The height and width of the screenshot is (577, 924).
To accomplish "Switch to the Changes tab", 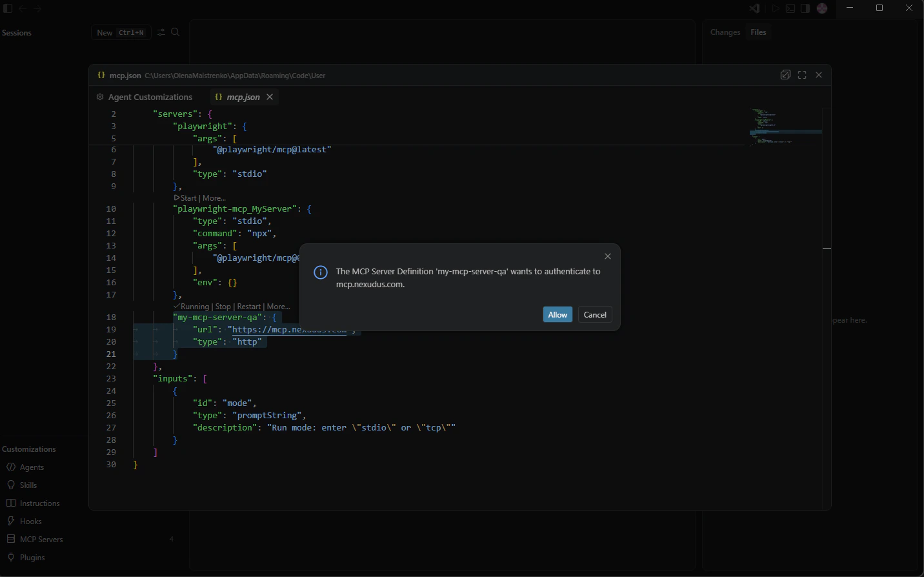I will tap(725, 32).
